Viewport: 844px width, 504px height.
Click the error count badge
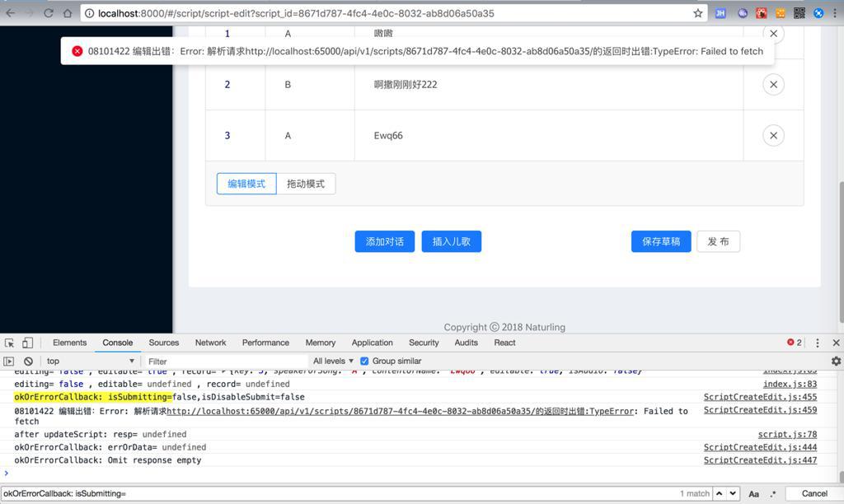(795, 343)
